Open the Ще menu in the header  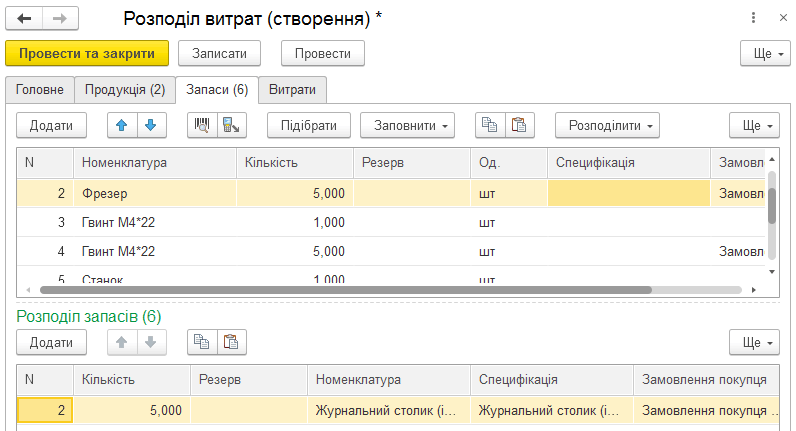pyautogui.click(x=765, y=53)
